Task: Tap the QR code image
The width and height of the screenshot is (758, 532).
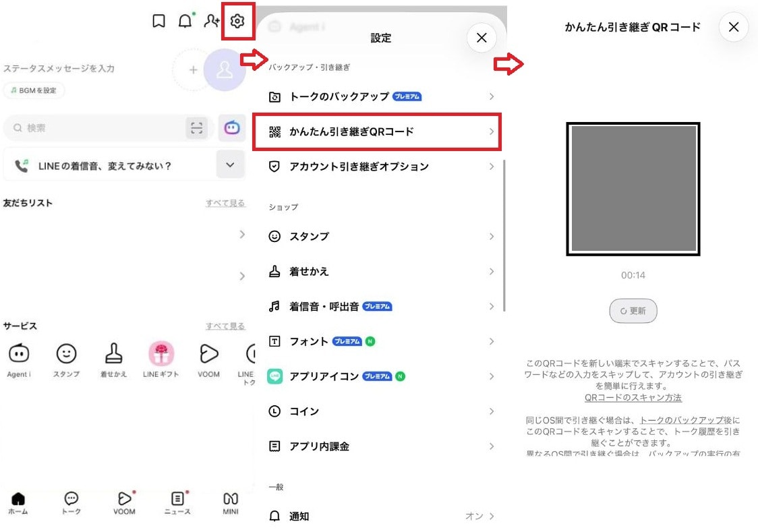Action: (633, 189)
